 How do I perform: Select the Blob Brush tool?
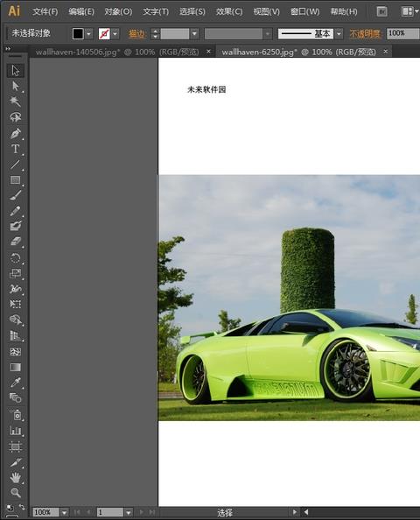point(15,226)
